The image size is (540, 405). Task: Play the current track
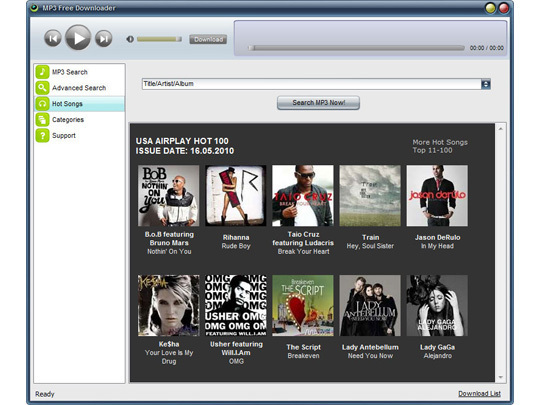[78, 38]
